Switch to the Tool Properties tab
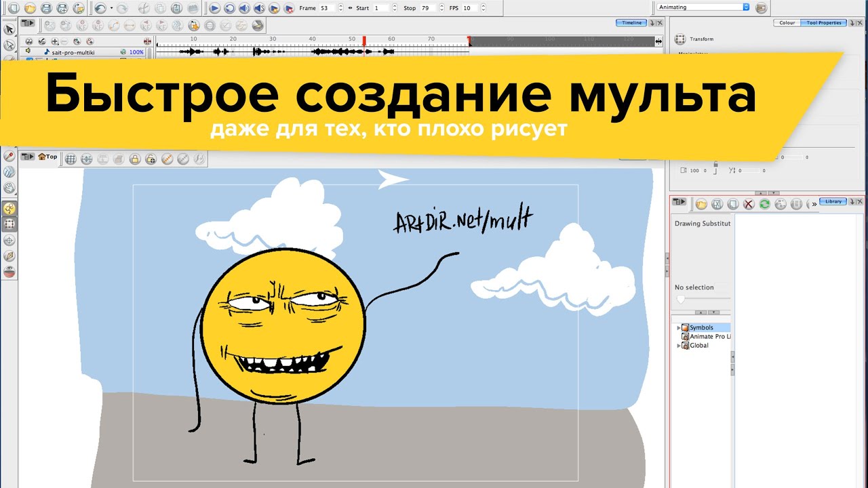This screenshot has height=488, width=868. coord(823,23)
